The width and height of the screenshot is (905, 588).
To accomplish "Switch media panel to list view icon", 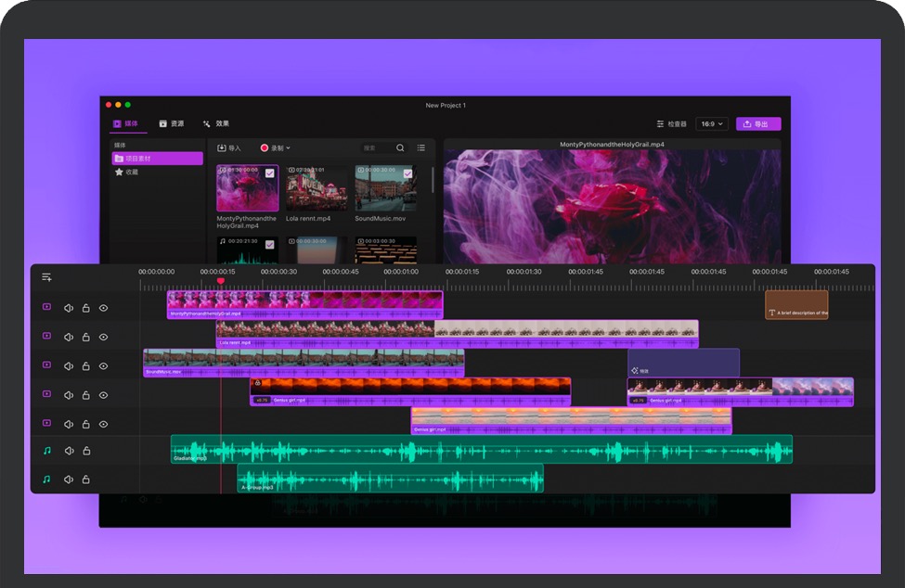I will coord(421,147).
